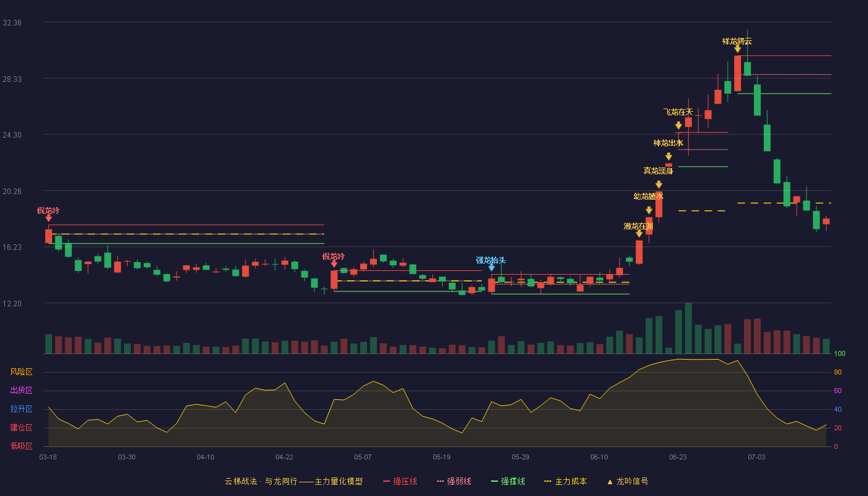The width and height of the screenshot is (868, 496).
Task: Click the 出货区 zone label
Action: pyautogui.click(x=21, y=391)
